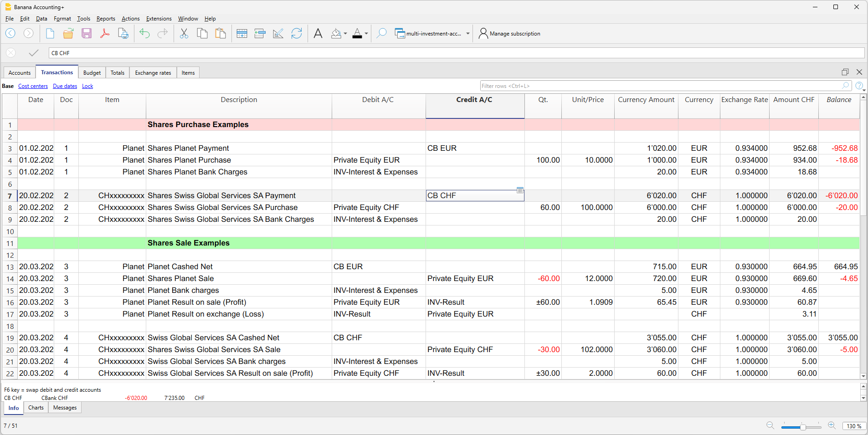Zoom in with plus magnifier
868x435 pixels.
(832, 425)
